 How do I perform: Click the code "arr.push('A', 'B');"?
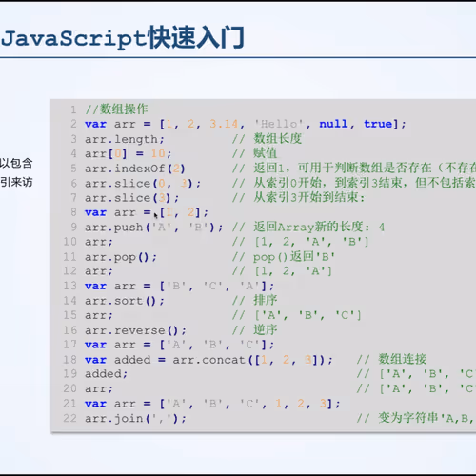pyautogui.click(x=154, y=228)
